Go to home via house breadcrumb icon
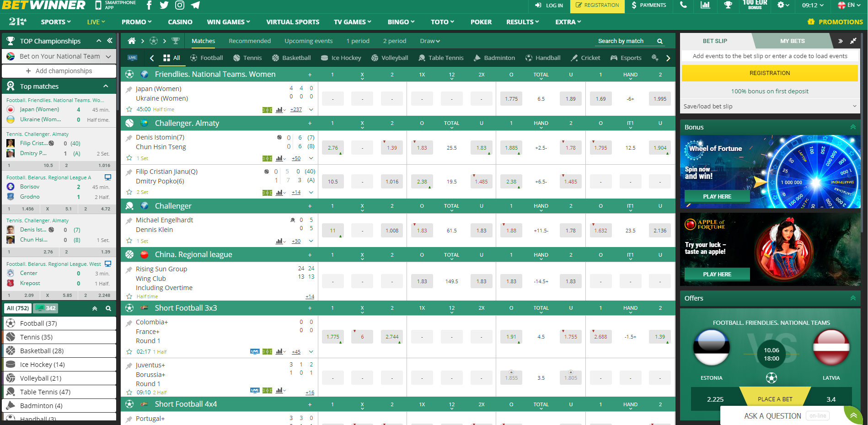This screenshot has width=868, height=425. coord(132,41)
